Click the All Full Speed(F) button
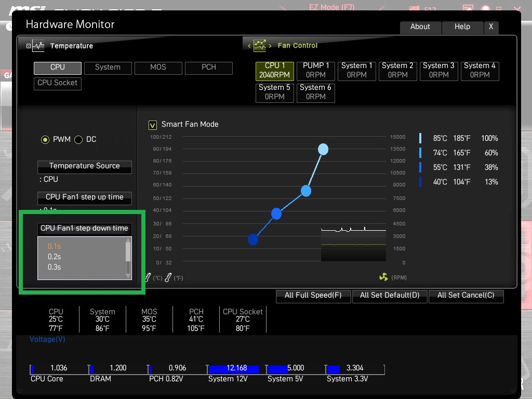The height and width of the screenshot is (399, 532). pyautogui.click(x=313, y=296)
